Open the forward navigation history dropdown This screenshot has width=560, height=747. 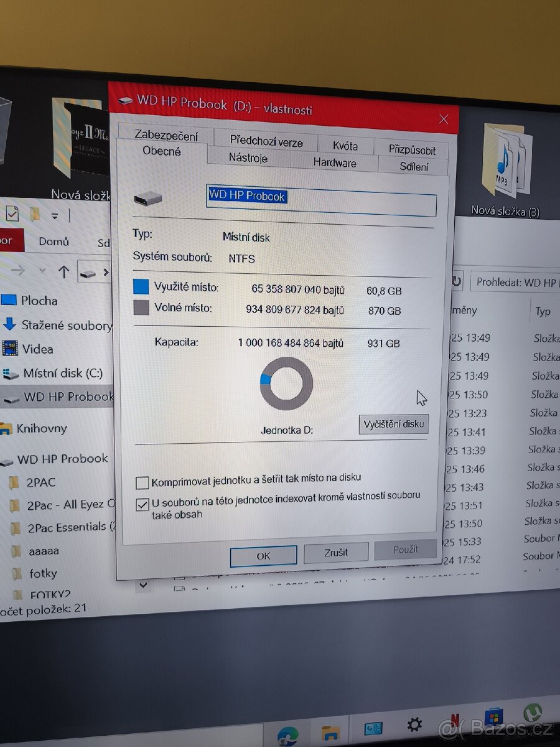(x=42, y=270)
